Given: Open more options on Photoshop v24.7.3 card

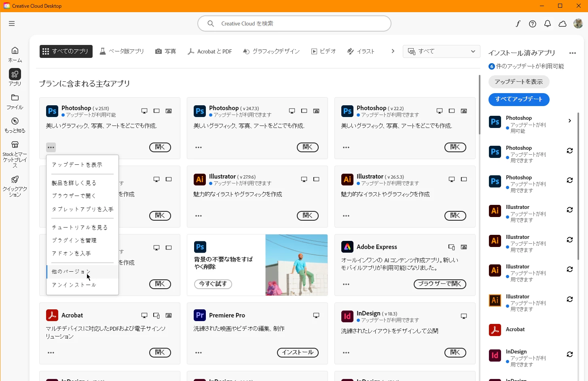Looking at the screenshot, I should [x=199, y=147].
